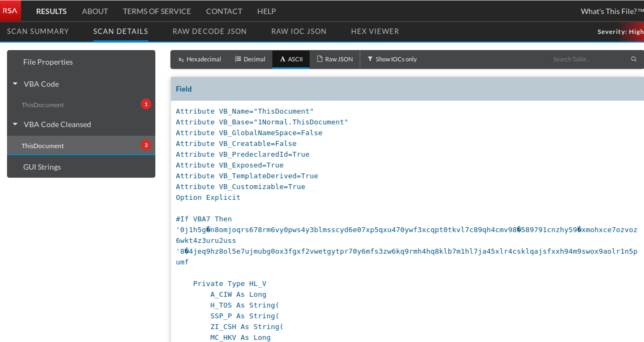Open the Scan Summary tab
This screenshot has height=342, width=644.
click(x=38, y=31)
